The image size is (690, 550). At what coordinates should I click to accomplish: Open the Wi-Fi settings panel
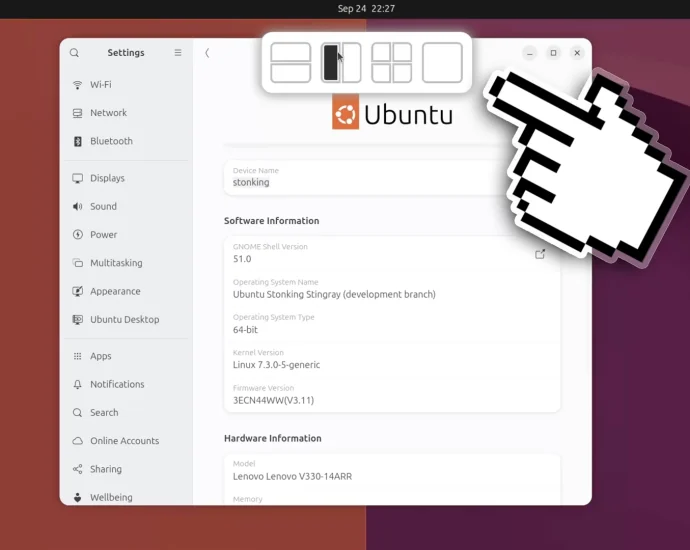pyautogui.click(x=126, y=84)
